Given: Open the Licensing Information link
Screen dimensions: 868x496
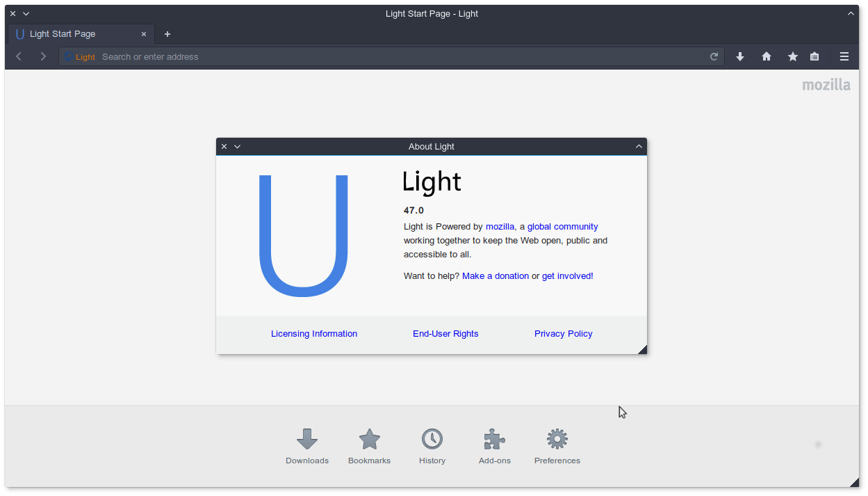Looking at the screenshot, I should coord(314,334).
